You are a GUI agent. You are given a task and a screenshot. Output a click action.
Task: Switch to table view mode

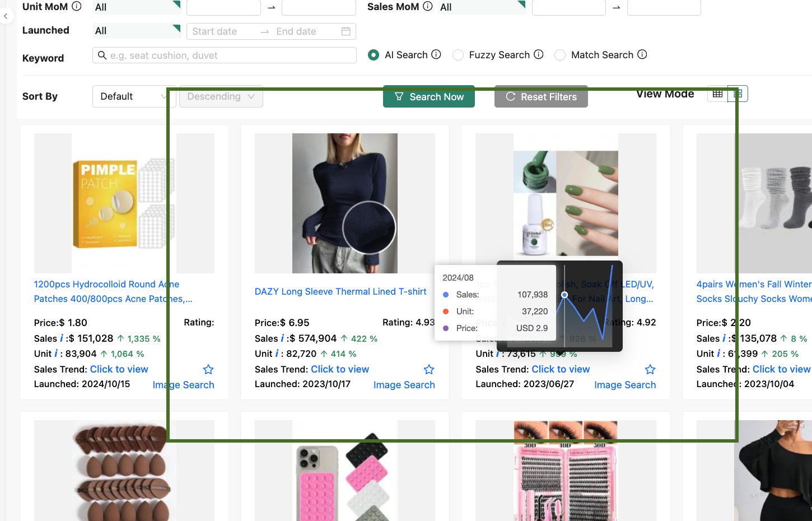pyautogui.click(x=717, y=93)
